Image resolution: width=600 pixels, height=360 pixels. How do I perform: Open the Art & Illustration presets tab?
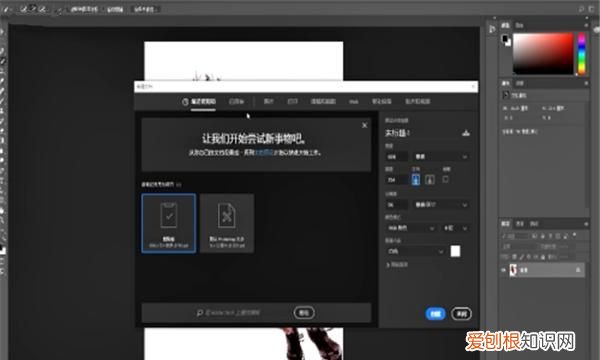[323, 101]
